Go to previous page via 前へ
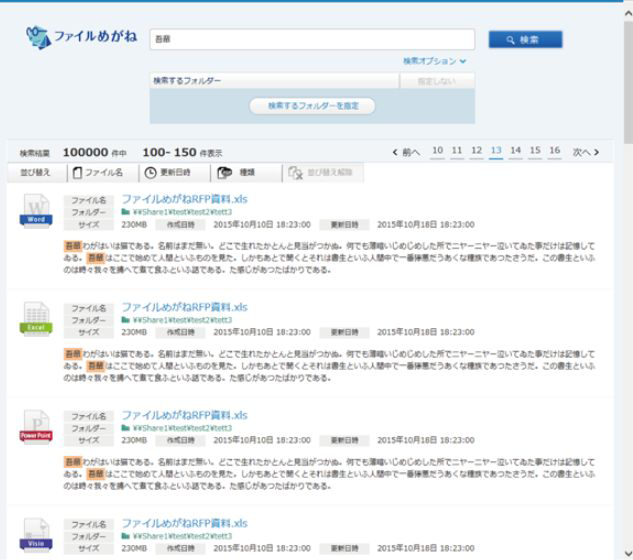633x560 pixels. point(406,152)
